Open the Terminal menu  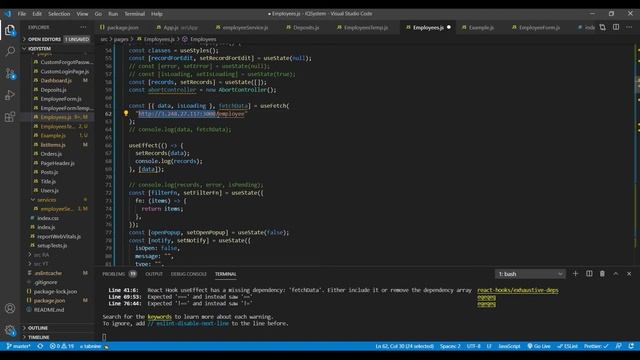click(x=135, y=13)
